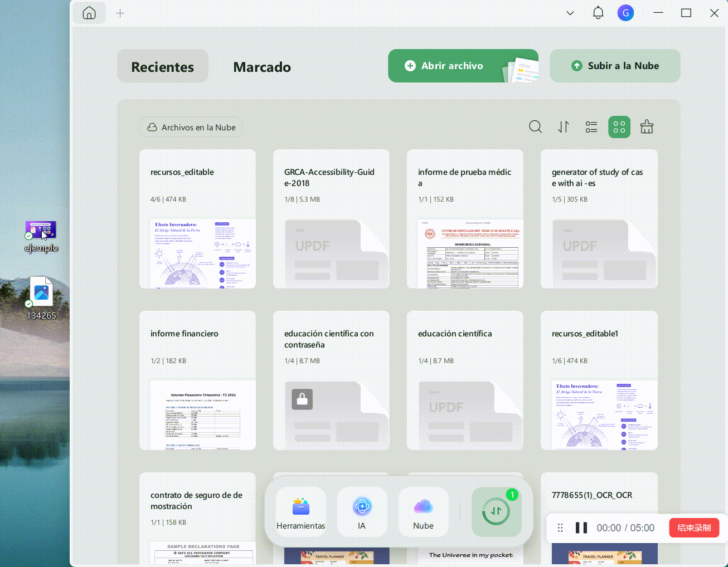
Task: Open the transfer sync progress indicator
Action: [496, 511]
